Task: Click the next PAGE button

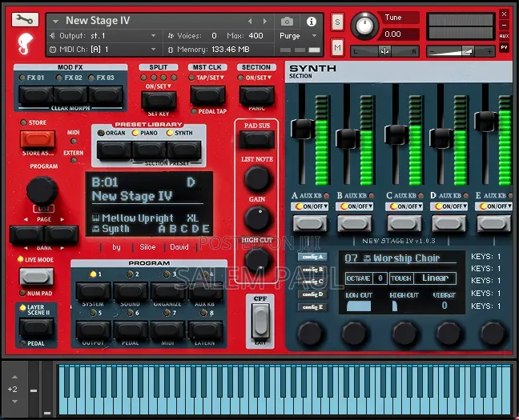Action: tap(62, 234)
